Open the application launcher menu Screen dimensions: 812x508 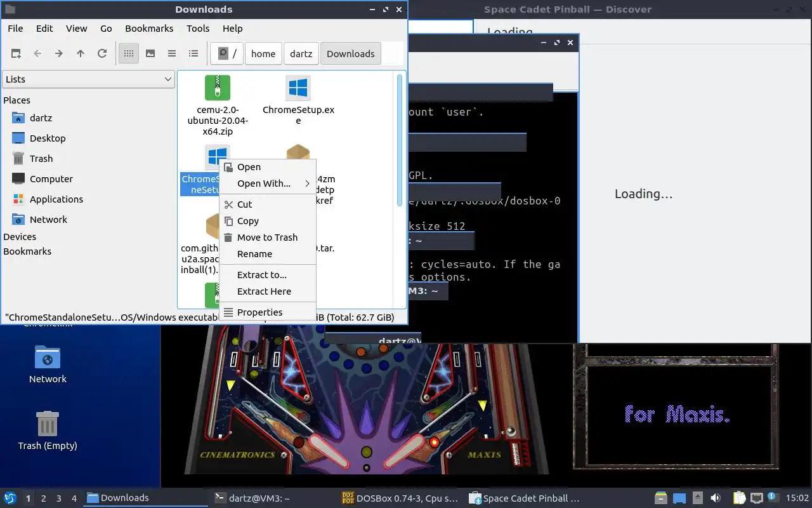pos(10,498)
